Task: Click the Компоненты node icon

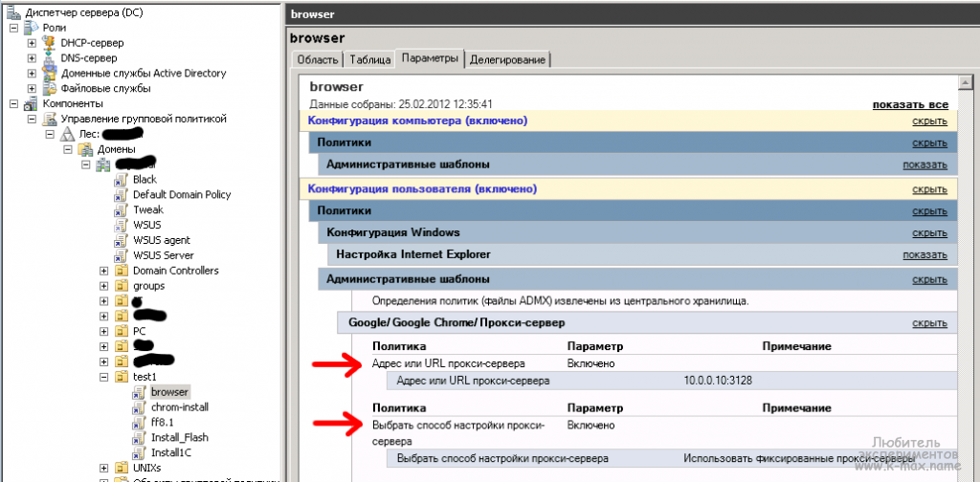Action: [x=31, y=103]
